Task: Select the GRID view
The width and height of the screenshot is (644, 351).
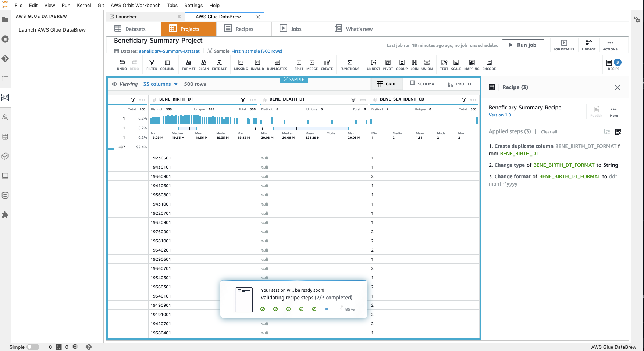Action: click(386, 84)
